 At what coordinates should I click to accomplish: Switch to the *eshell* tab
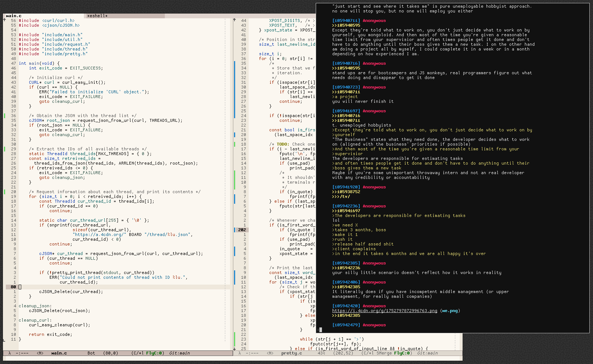125,16
